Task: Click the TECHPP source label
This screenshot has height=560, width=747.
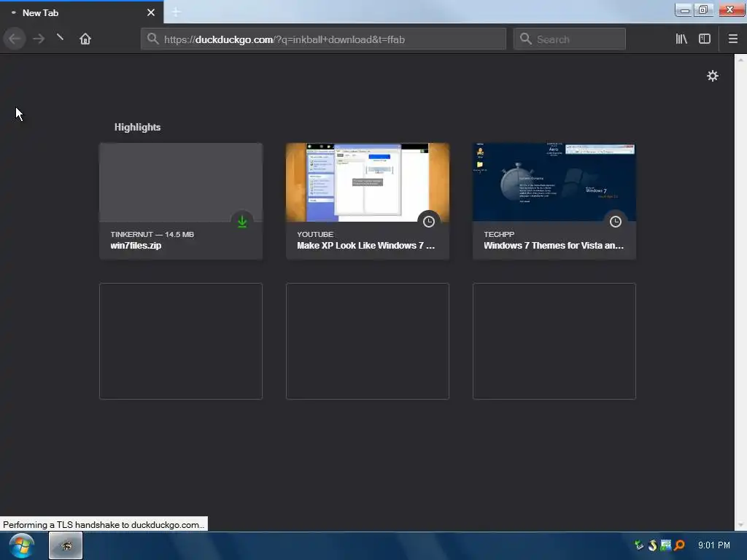Action: (x=499, y=234)
